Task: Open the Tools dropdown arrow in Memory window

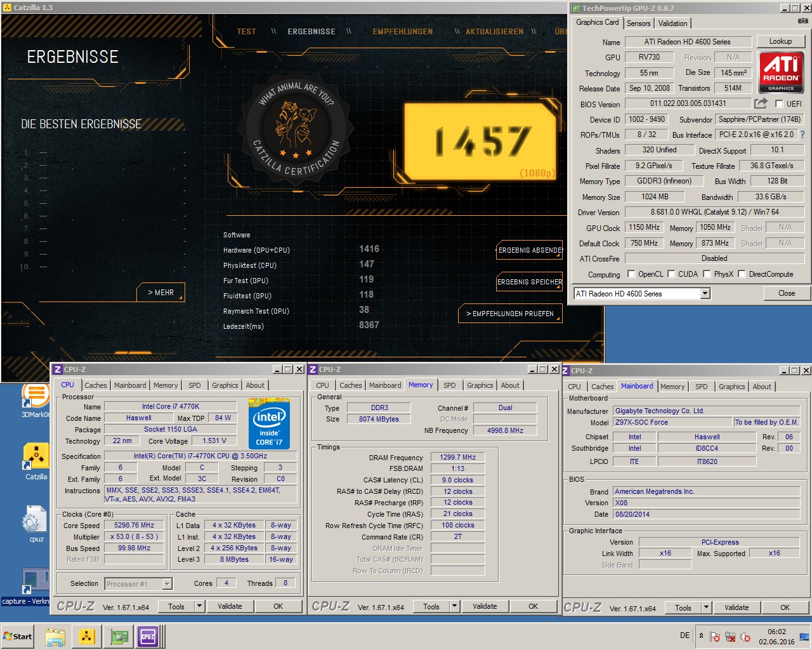Action: 454,606
